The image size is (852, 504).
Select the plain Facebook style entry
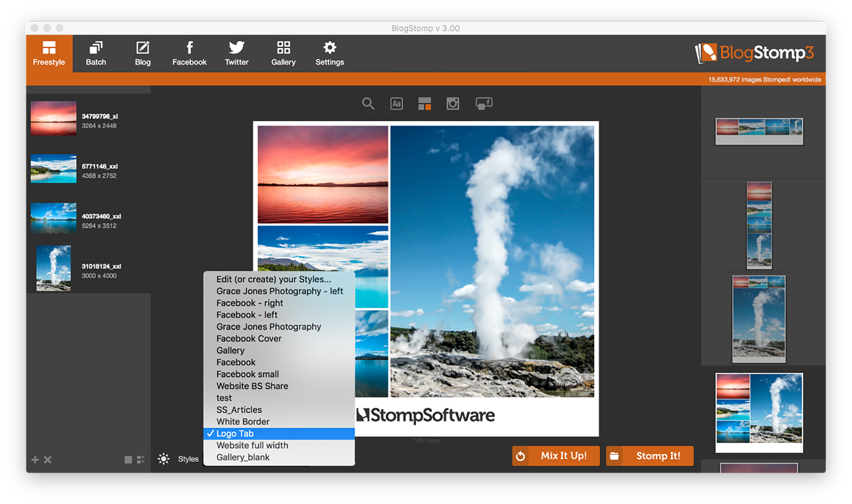pos(279,362)
